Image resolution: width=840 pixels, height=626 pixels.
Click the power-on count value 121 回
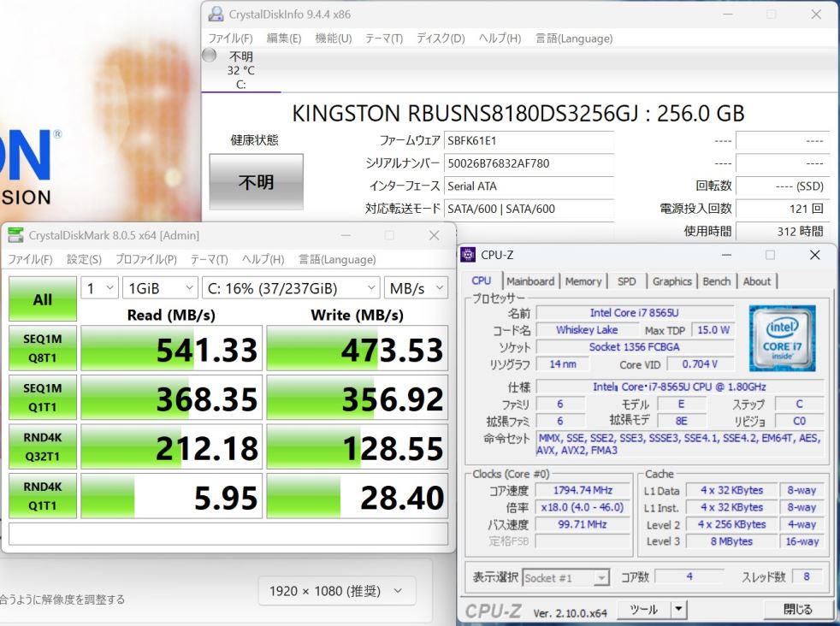pyautogui.click(x=783, y=209)
